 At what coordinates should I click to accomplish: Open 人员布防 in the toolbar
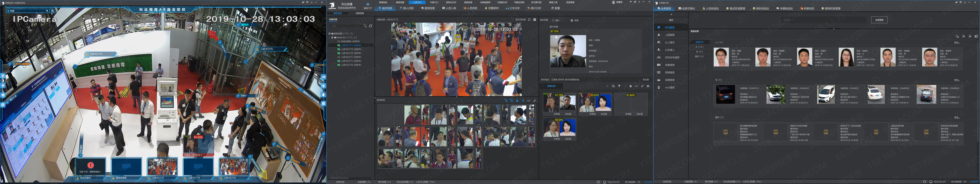pos(470,8)
